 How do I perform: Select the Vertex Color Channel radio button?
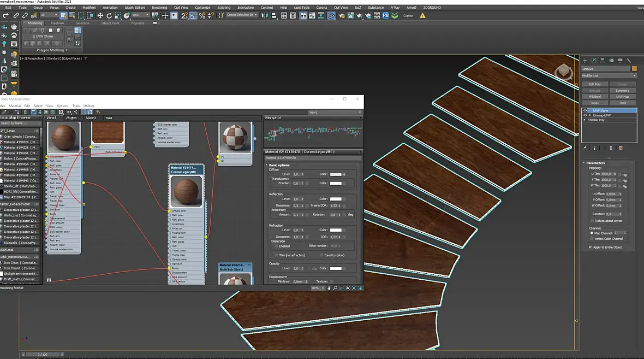(x=592, y=239)
